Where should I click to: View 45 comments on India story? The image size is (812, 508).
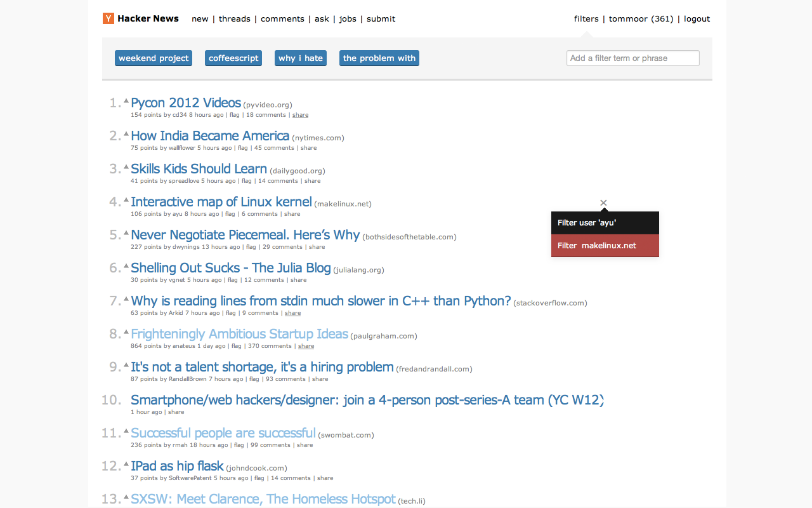tap(274, 148)
